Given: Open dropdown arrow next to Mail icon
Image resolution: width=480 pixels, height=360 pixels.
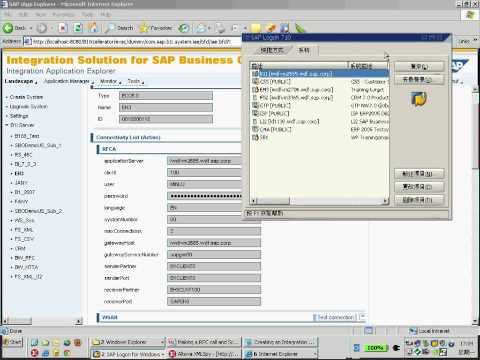Looking at the screenshot, I should (209, 28).
